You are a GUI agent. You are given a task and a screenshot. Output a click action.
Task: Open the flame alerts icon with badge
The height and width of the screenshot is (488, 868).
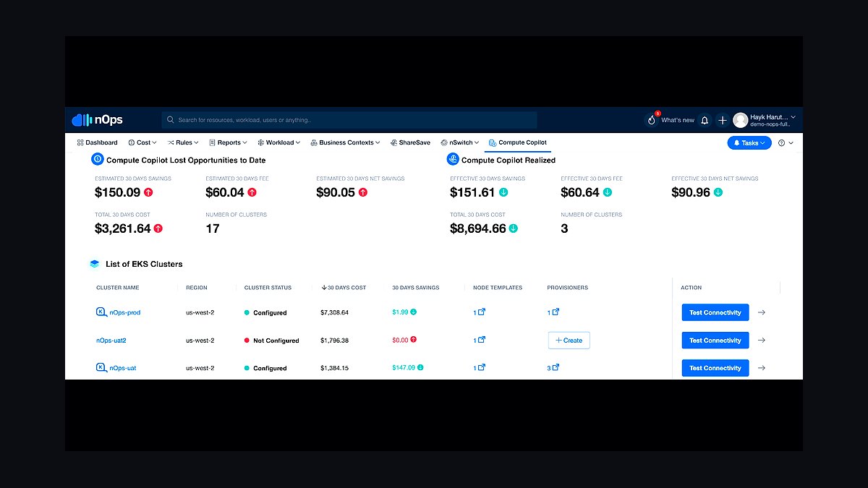click(652, 120)
